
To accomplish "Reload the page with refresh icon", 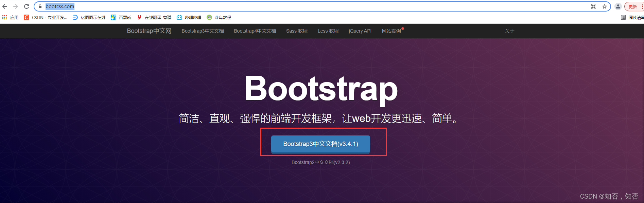I will (x=27, y=6).
